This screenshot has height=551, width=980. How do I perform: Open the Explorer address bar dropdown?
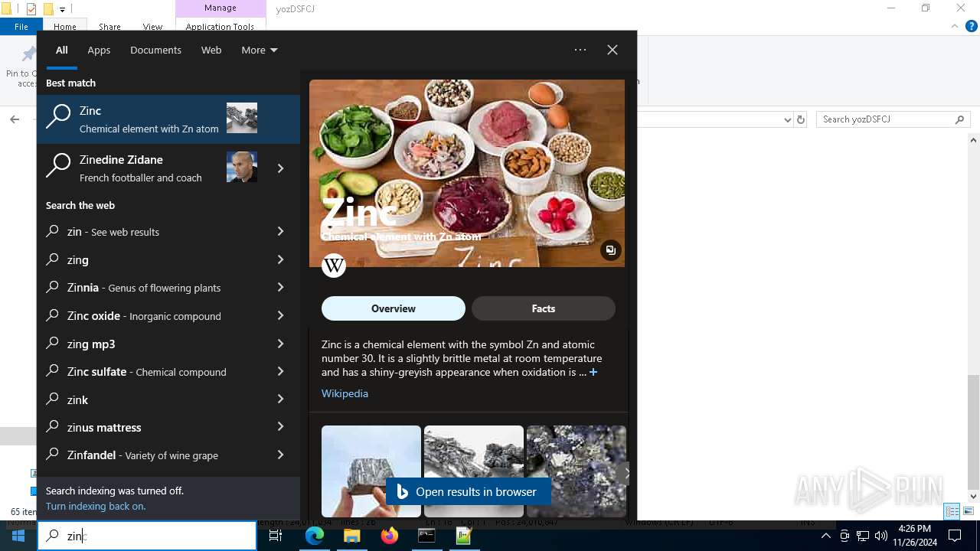[x=787, y=119]
